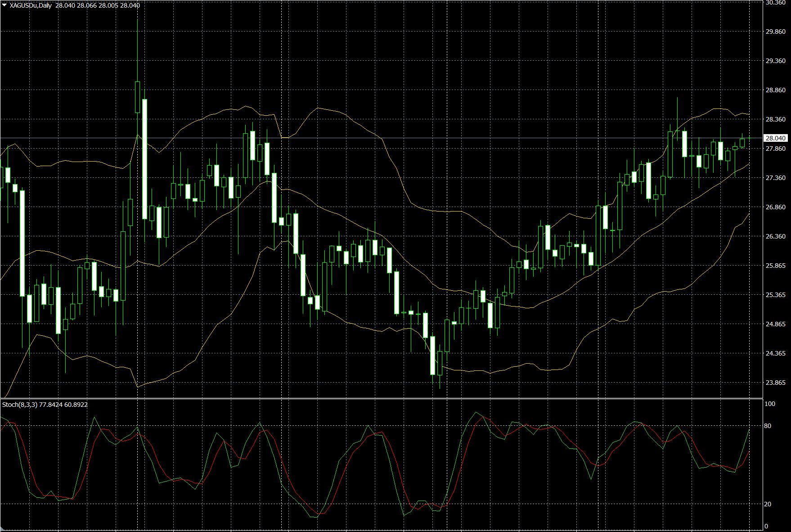Click the XAGUSDu,Daily chart title text
Screen dimensions: 791x532
click(31, 5)
